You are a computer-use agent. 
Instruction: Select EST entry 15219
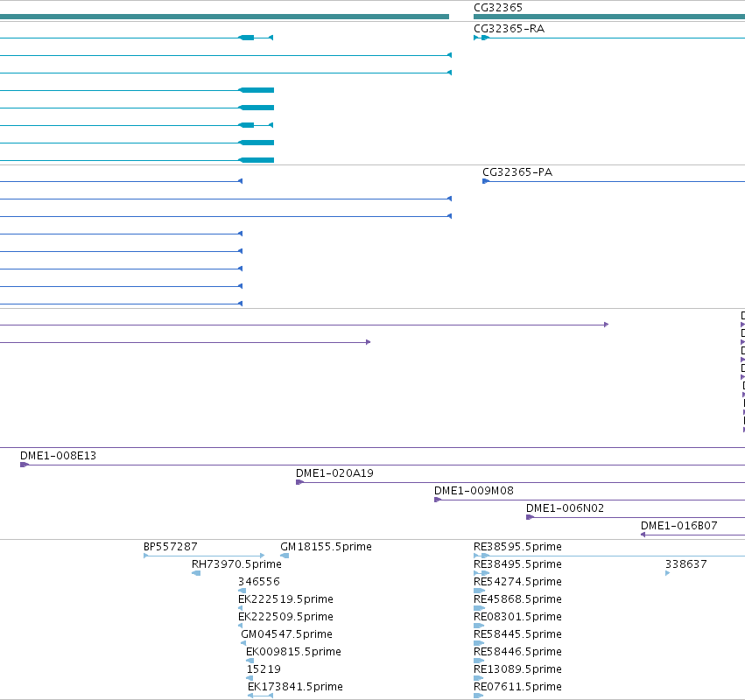(x=264, y=669)
